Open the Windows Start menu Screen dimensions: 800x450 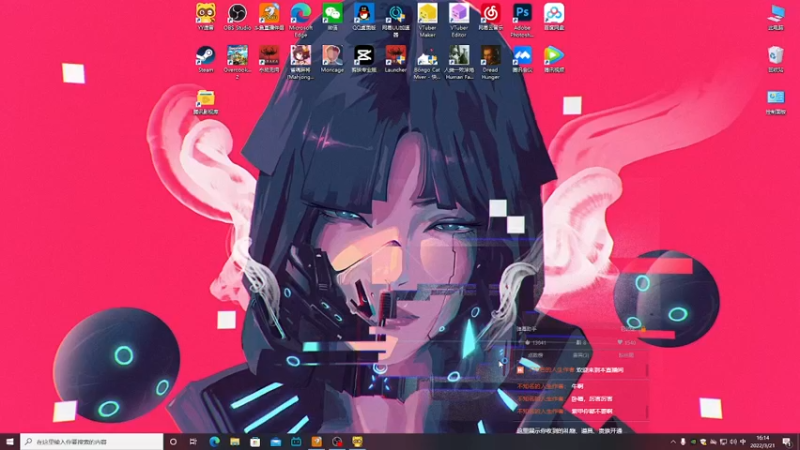10,441
